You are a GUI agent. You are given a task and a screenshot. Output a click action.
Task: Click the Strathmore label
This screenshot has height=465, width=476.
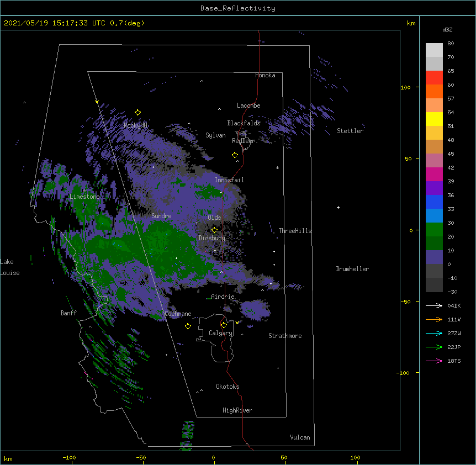point(285,336)
